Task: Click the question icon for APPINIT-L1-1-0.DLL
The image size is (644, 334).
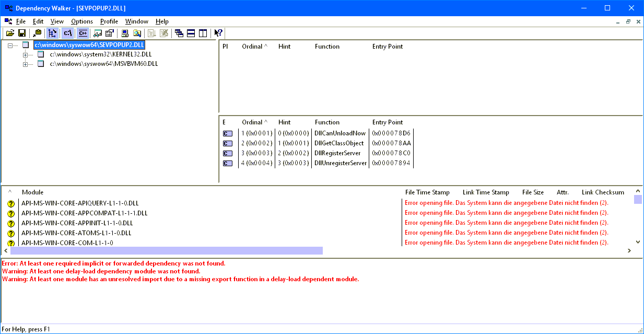Action: click(x=11, y=223)
